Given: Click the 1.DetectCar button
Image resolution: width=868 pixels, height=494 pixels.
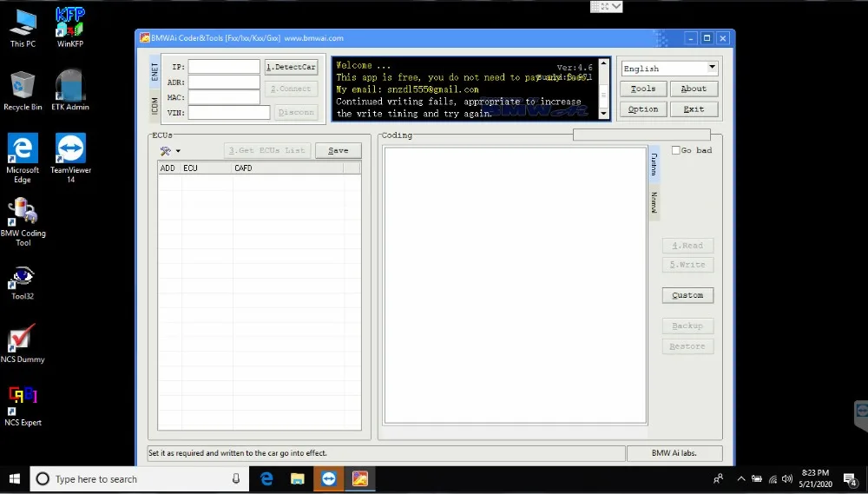Looking at the screenshot, I should [x=291, y=67].
